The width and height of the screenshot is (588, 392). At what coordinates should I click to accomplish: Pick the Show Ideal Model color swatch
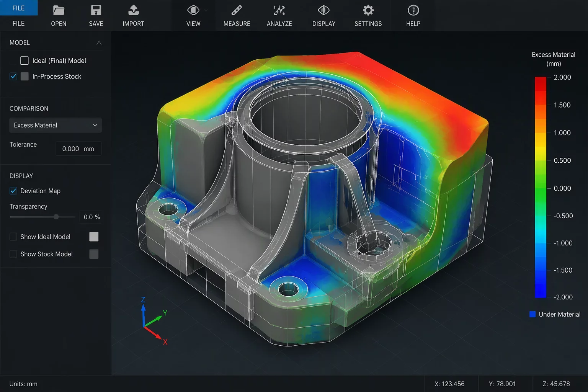[x=94, y=237]
